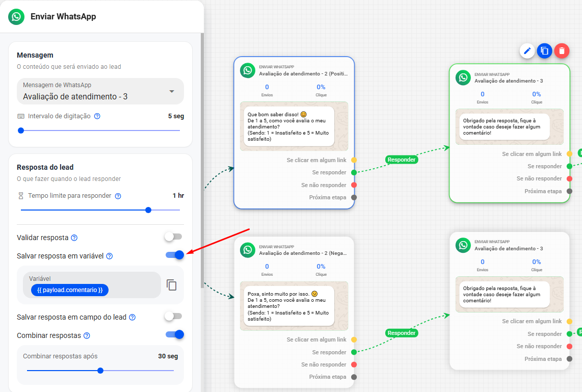Click yellow link connector dot on (Nega... node
Screen dimensions: 582x392
(354, 339)
